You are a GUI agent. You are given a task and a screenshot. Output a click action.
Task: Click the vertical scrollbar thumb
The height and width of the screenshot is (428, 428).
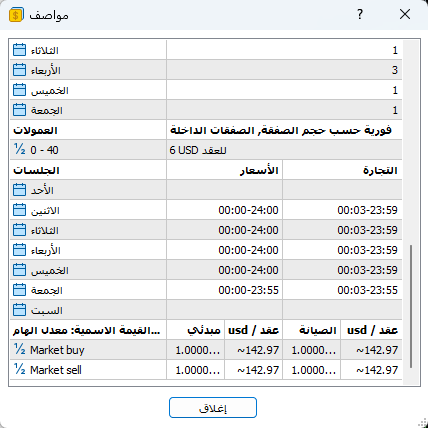(x=411, y=306)
